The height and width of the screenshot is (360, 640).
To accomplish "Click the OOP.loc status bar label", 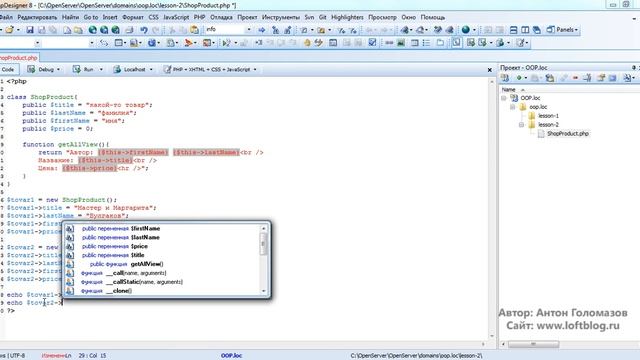I will click(231, 356).
